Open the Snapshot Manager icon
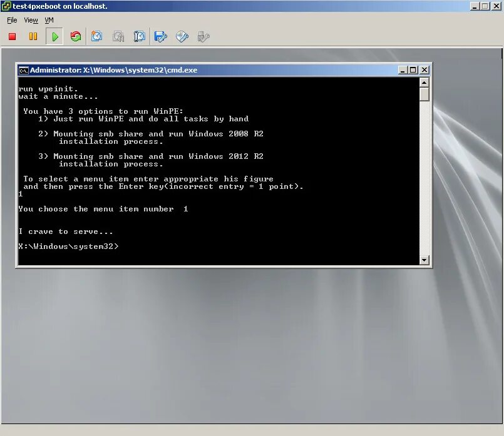The width and height of the screenshot is (504, 436). click(139, 36)
